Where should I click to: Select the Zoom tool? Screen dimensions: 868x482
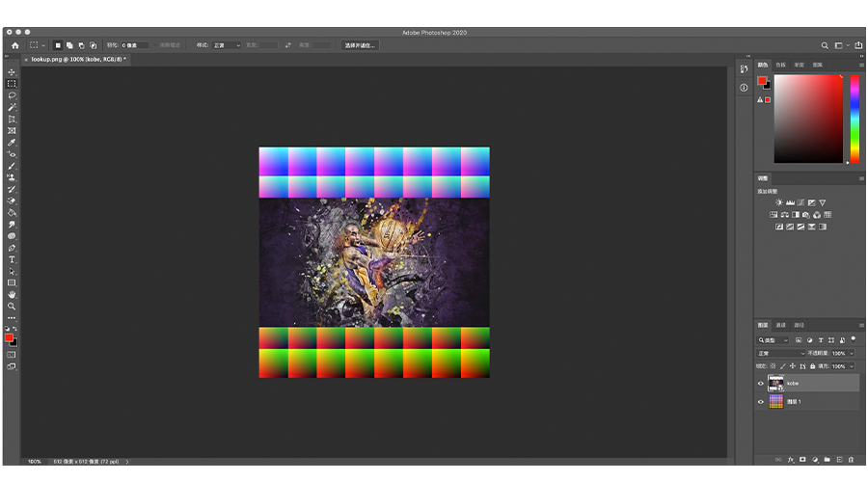(12, 306)
